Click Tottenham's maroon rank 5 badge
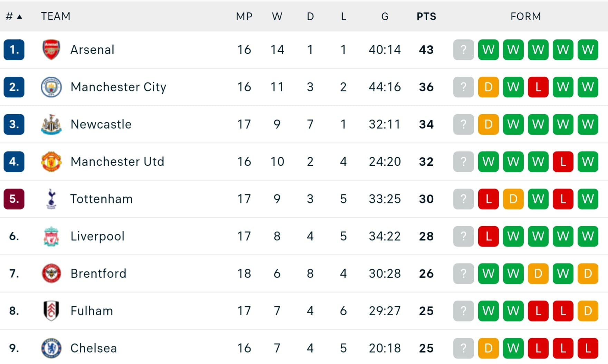Screen dimensions: 608x364 click(14, 199)
